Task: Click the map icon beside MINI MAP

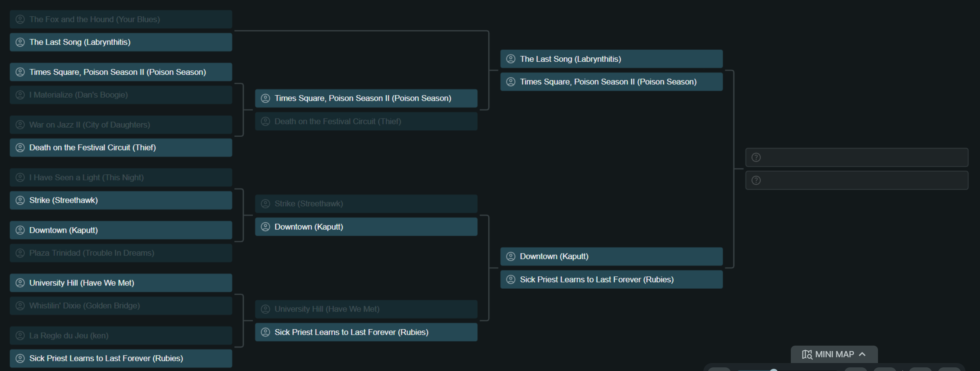Action: click(x=807, y=354)
